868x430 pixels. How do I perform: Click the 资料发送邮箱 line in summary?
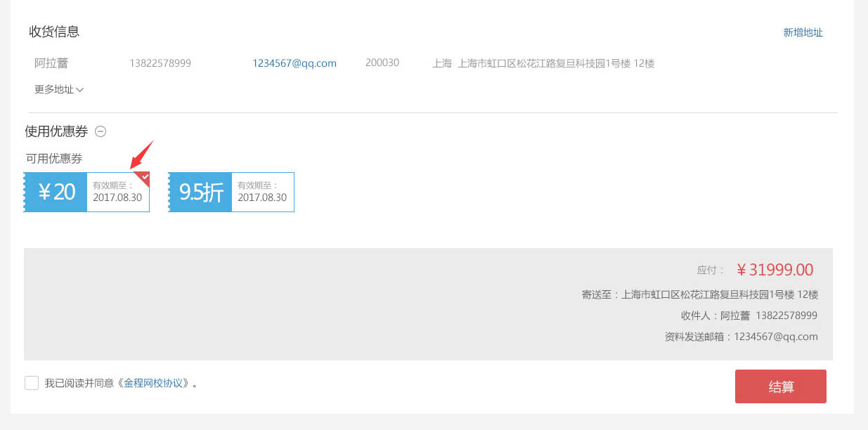[x=741, y=337]
